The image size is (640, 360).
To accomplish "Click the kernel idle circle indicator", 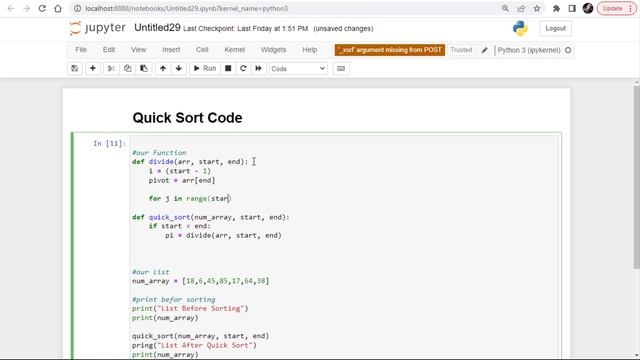I will [568, 50].
